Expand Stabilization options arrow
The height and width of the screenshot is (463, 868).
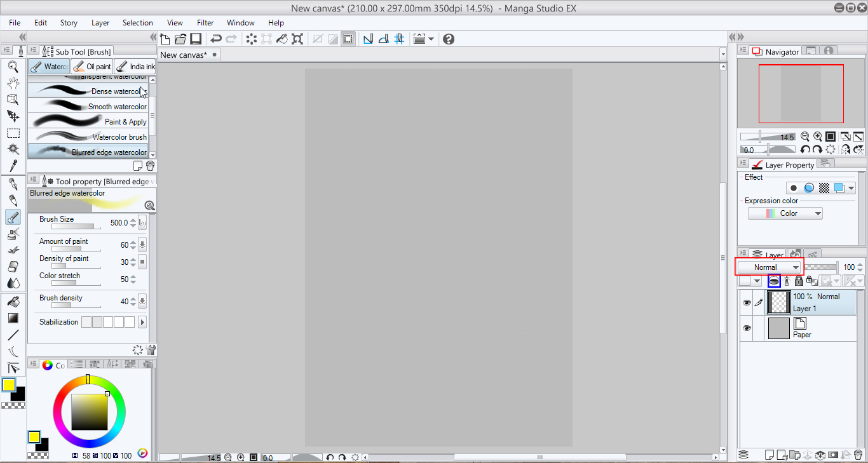pyautogui.click(x=142, y=322)
